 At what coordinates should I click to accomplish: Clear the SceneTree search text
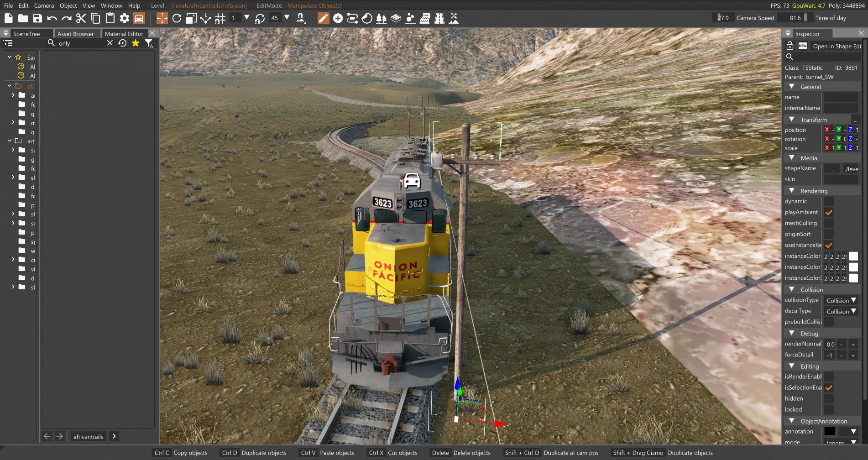[x=110, y=43]
